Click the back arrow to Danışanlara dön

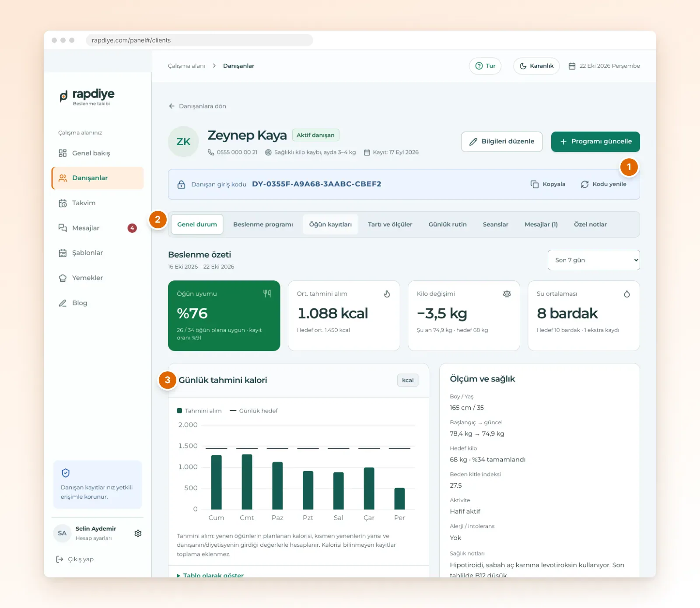[171, 106]
